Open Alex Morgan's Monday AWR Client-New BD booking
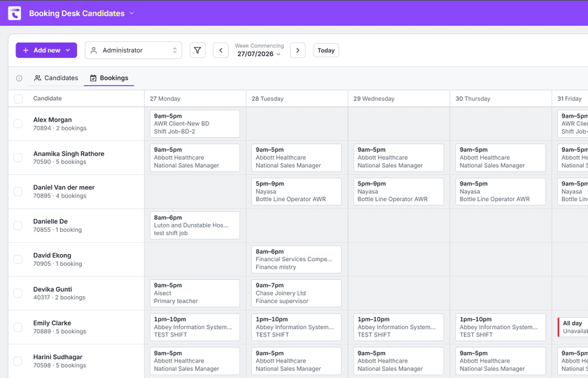Viewport: 588px width, 378px height. pos(195,124)
